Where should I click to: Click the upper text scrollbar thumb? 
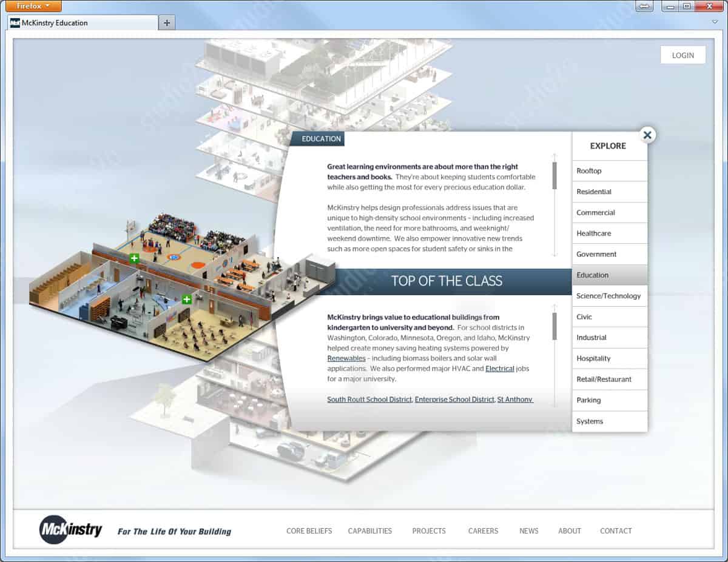pos(554,176)
